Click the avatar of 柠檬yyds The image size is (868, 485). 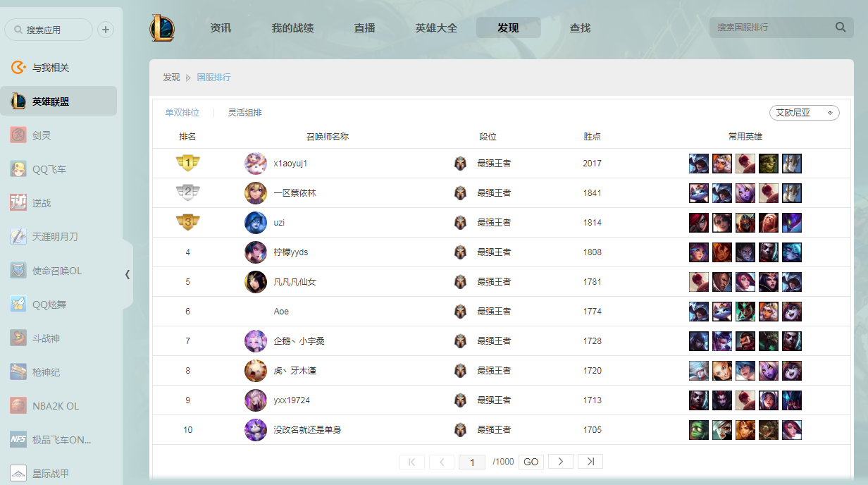[256, 252]
